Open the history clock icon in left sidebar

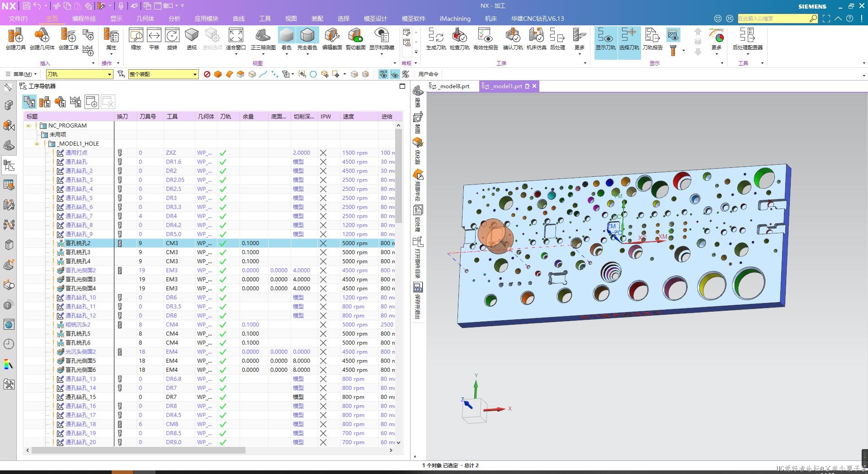point(9,344)
